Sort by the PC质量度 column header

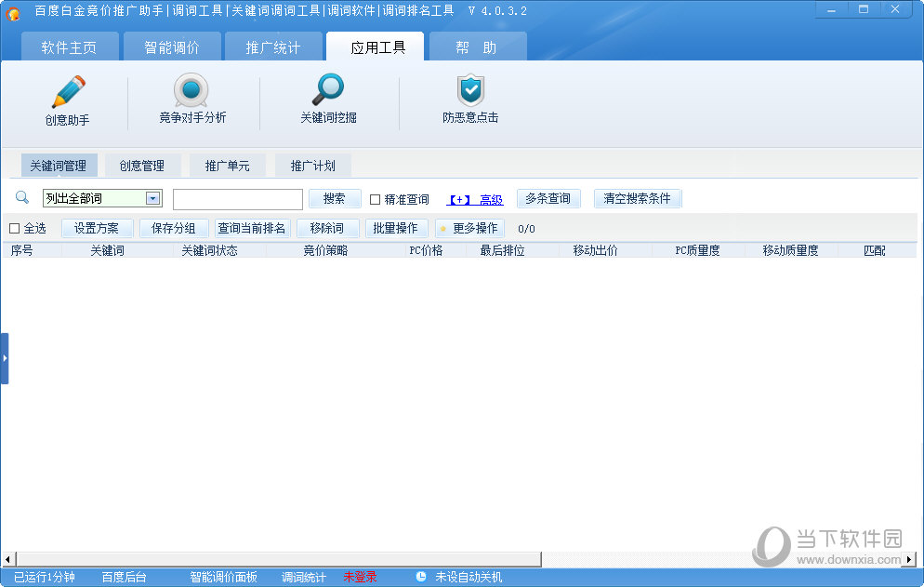point(698,250)
